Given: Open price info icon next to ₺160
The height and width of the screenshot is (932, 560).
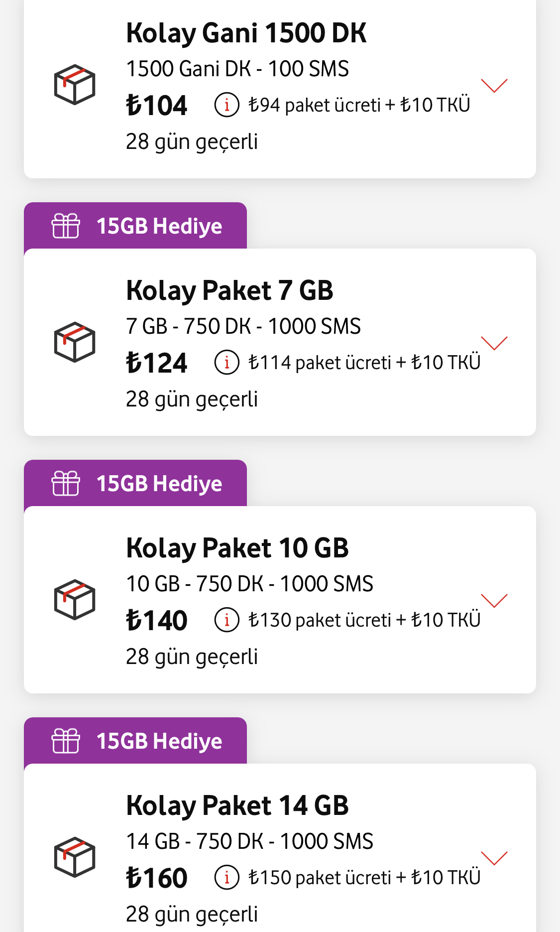Looking at the screenshot, I should (227, 878).
